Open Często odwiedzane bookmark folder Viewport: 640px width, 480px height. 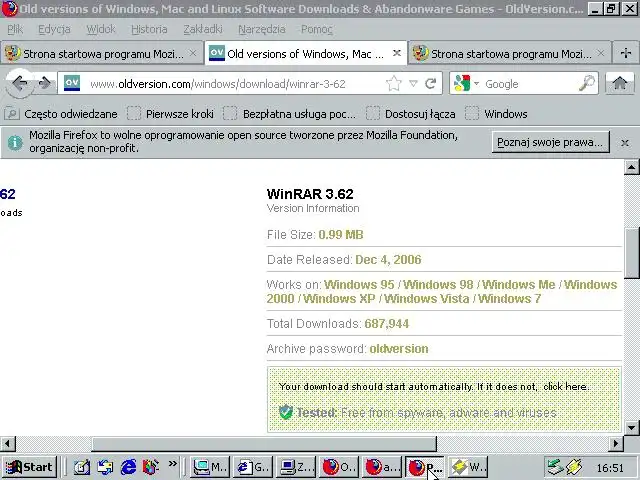[x=61, y=114]
